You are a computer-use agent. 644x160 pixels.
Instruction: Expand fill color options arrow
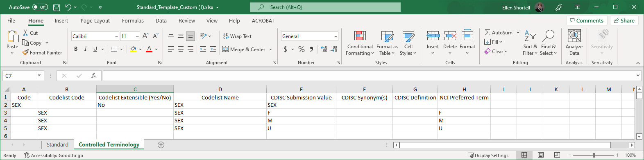[x=140, y=49]
